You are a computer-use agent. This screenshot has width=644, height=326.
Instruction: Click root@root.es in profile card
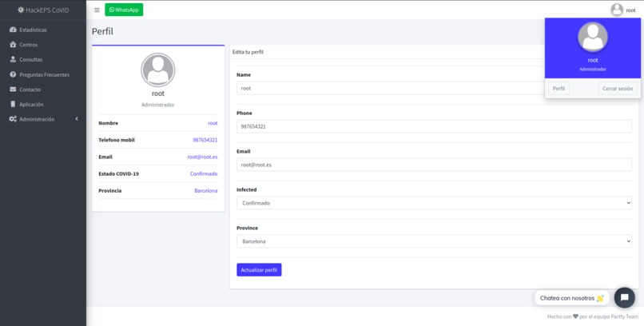pyautogui.click(x=202, y=157)
